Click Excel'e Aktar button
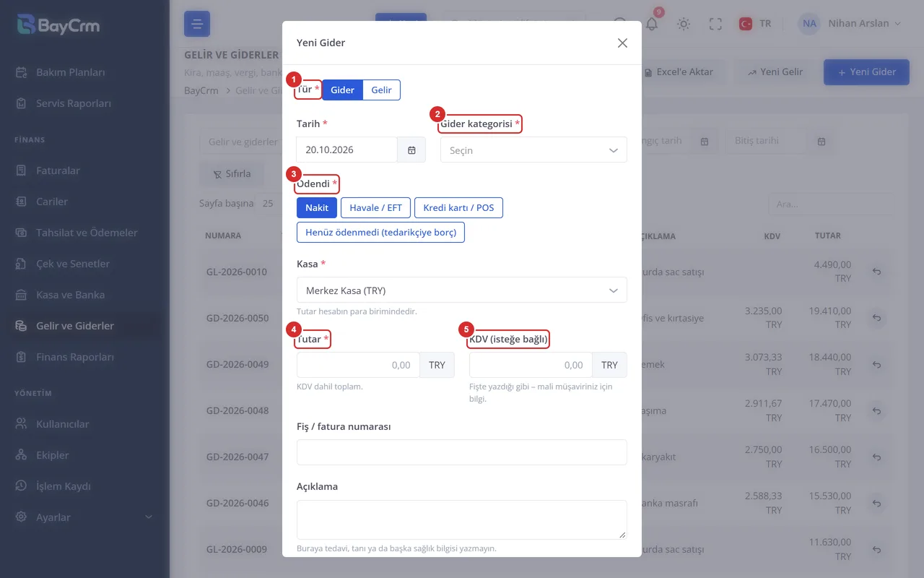The width and height of the screenshot is (924, 578). click(679, 72)
